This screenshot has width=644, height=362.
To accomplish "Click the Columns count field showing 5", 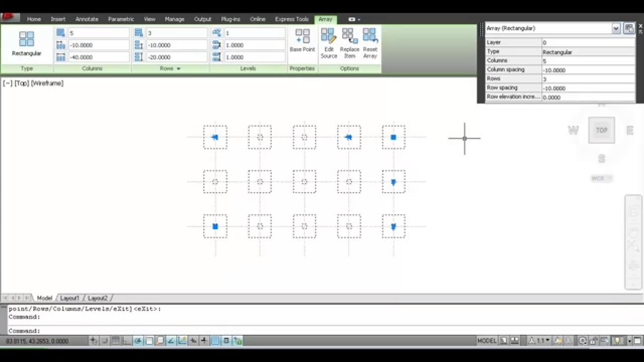I will pos(99,33).
